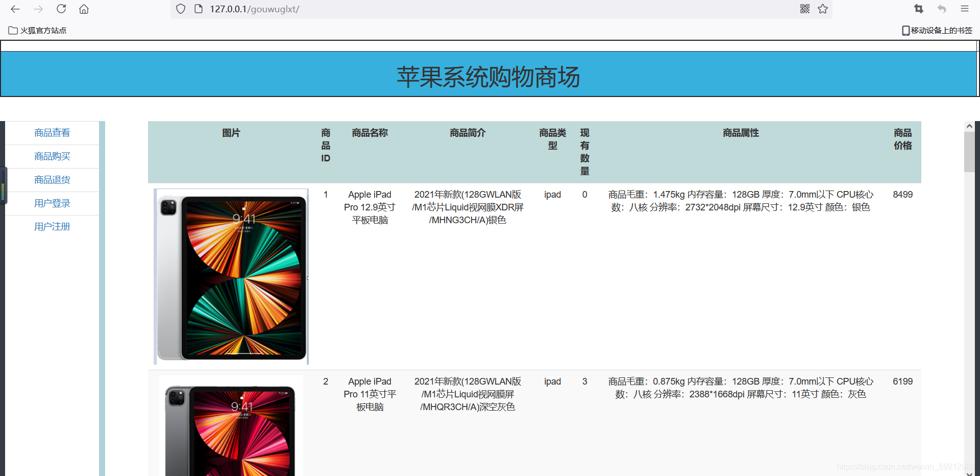The height and width of the screenshot is (476, 980).
Task: Click the ipad type cell of product 2
Action: (x=553, y=382)
